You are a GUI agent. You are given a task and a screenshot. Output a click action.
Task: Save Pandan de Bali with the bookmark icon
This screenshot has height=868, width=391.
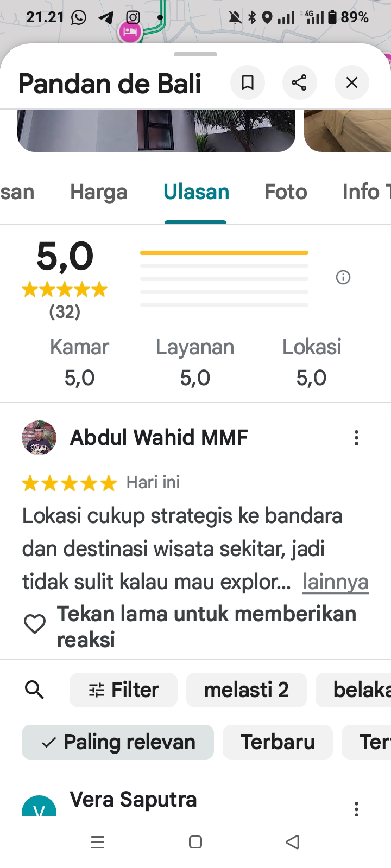coord(248,82)
